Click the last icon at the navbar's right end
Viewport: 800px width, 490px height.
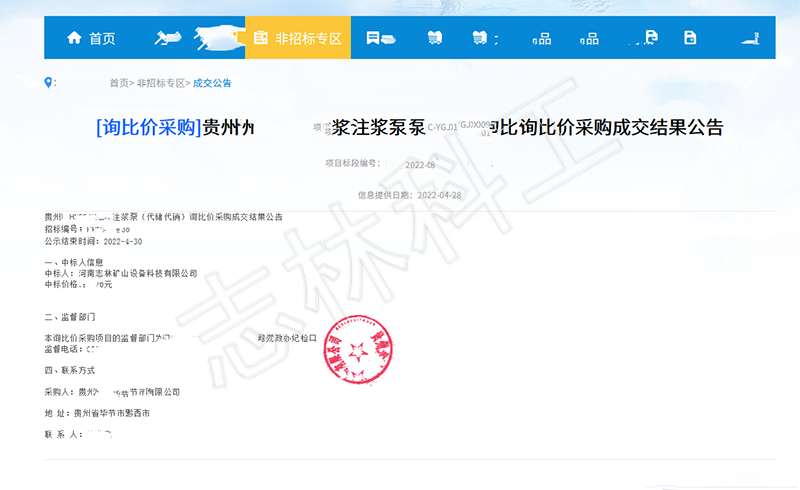751,39
